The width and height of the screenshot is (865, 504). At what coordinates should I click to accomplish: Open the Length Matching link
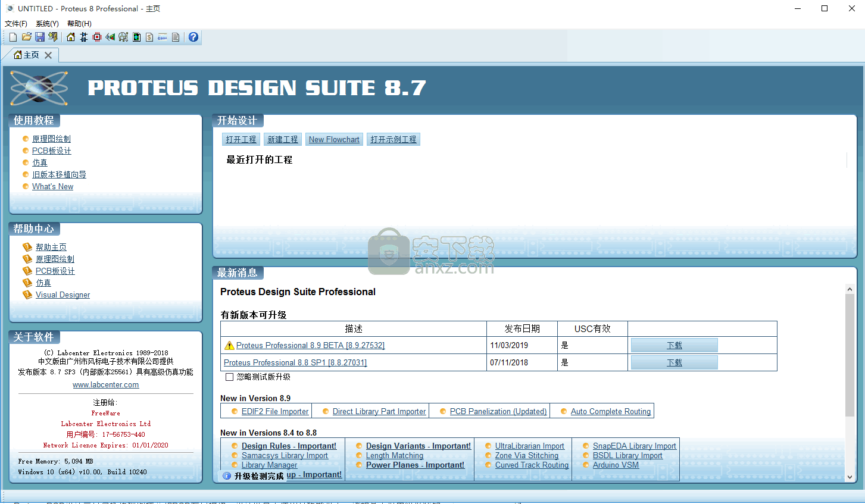coord(395,455)
